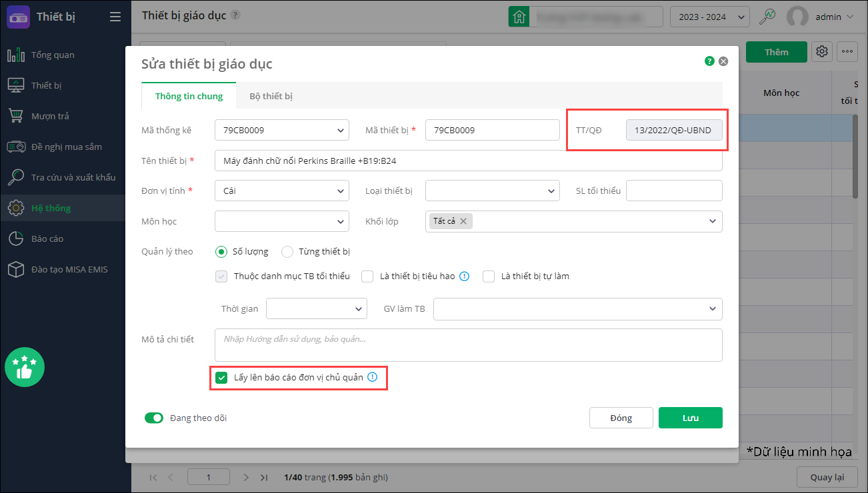868x493 pixels.
Task: Open Mượn trả in the sidebar
Action: coord(50,116)
